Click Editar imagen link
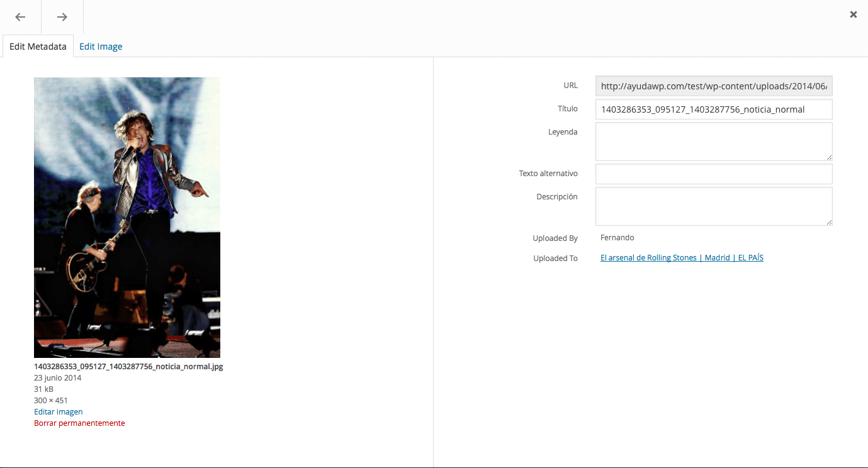868x468 pixels. coord(59,411)
